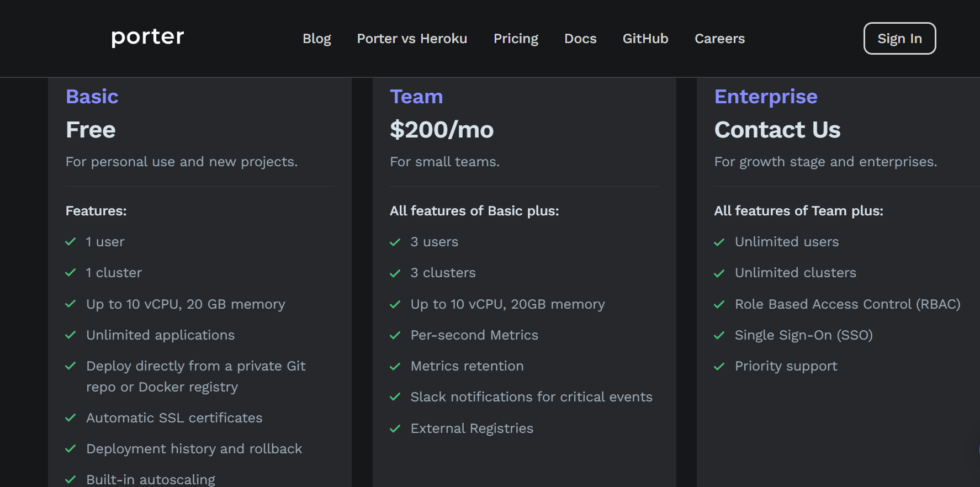The height and width of the screenshot is (487, 980).
Task: Click checkmark beside Automatic SSL certificates
Action: (71, 418)
